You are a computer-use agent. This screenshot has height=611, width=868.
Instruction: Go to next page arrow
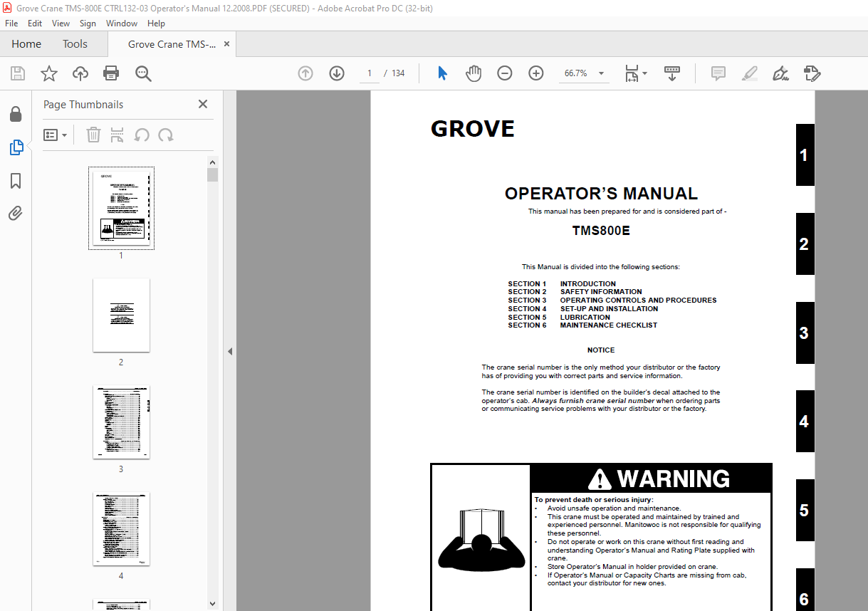[x=337, y=73]
